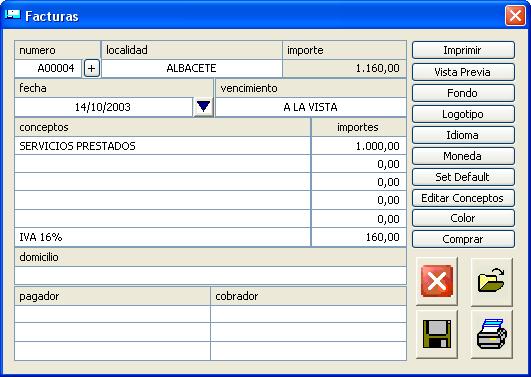Click Set Default button
Image resolution: width=531 pixels, height=377 pixels.
click(463, 177)
